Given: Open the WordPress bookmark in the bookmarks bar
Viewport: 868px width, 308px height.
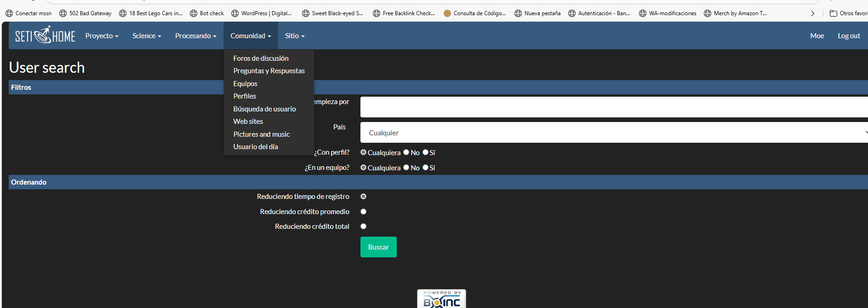Looking at the screenshot, I should point(262,13).
